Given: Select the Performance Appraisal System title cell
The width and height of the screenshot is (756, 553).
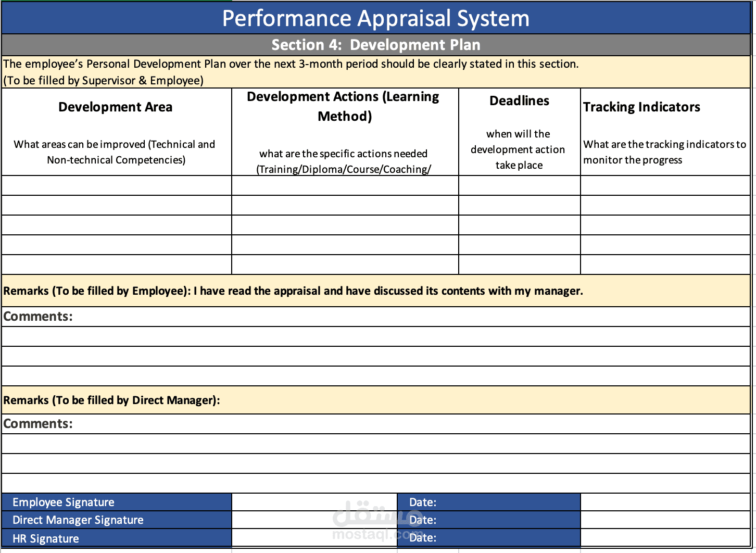Looking at the screenshot, I should coord(376,18).
